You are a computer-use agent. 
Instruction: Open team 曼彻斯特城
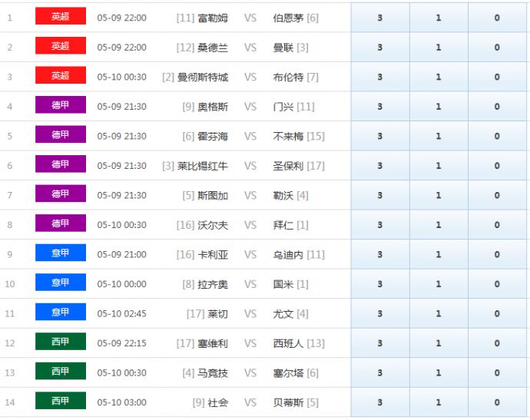pyautogui.click(x=203, y=77)
